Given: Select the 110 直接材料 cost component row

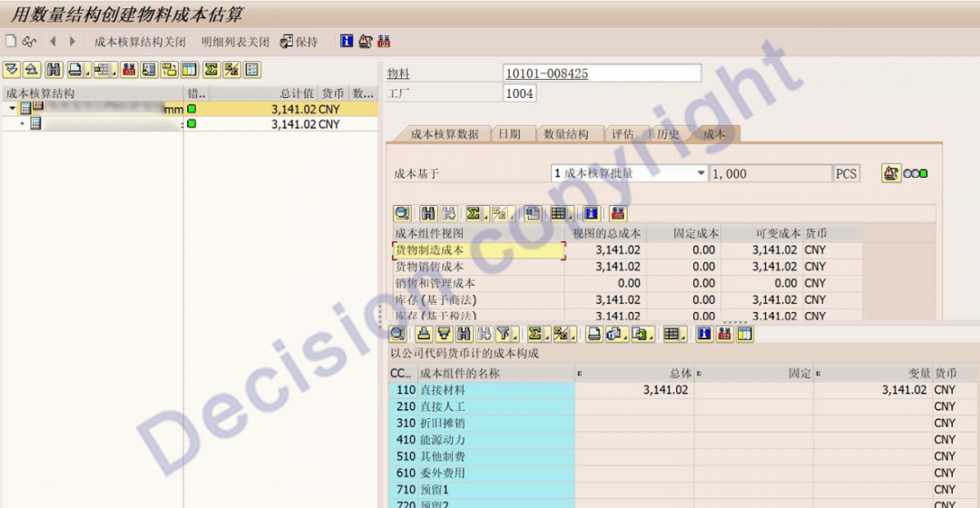Looking at the screenshot, I should [481, 390].
